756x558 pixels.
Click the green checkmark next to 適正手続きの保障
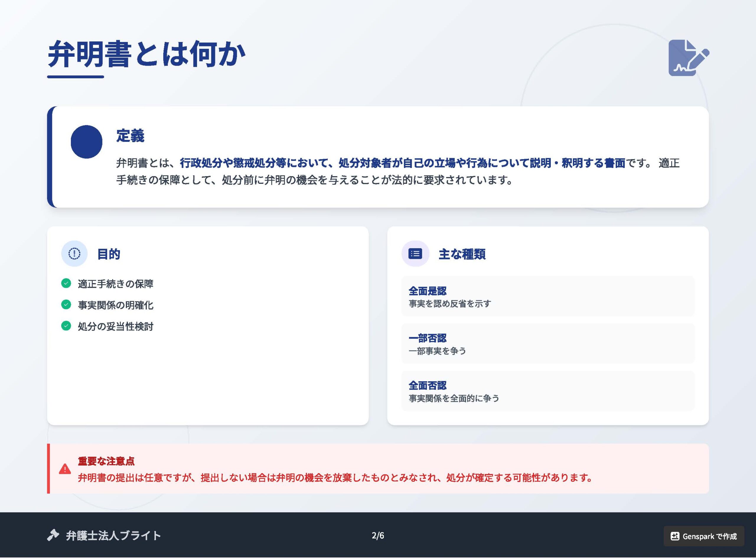pyautogui.click(x=66, y=283)
